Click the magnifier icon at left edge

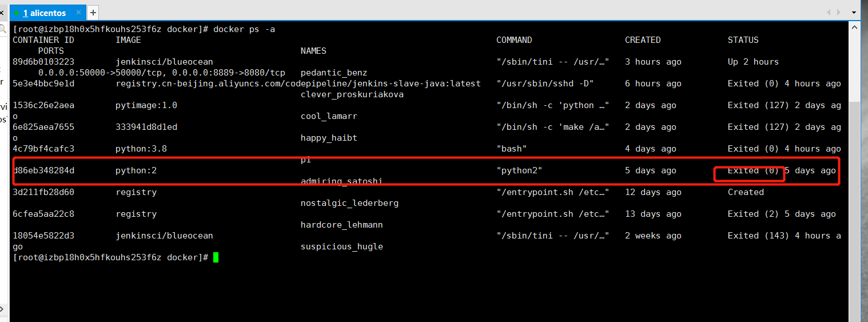pos(3,29)
